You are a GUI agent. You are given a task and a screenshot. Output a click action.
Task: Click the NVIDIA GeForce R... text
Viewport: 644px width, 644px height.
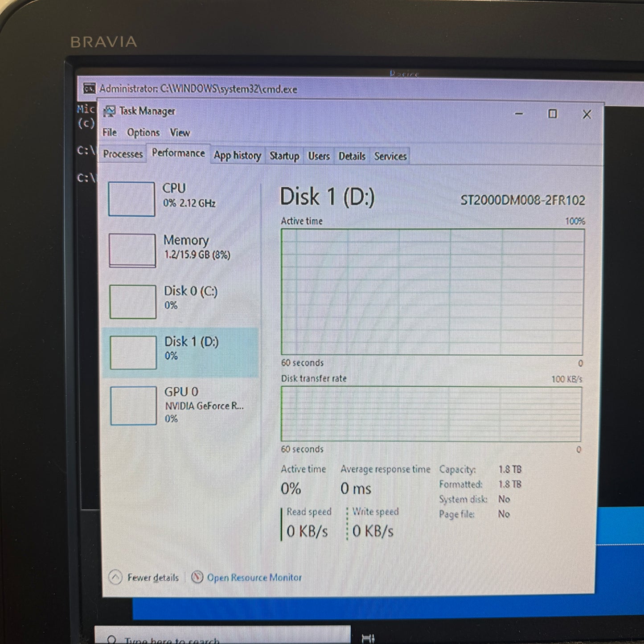(204, 406)
